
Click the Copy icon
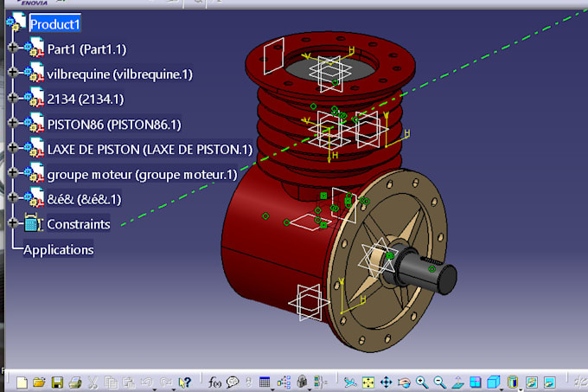tap(111, 382)
